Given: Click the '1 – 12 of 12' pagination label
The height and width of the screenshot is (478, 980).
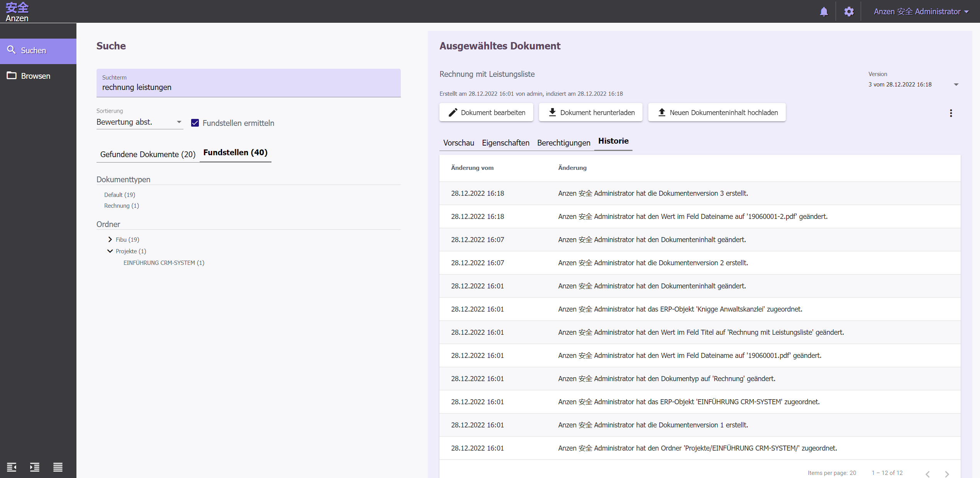Looking at the screenshot, I should [887, 473].
